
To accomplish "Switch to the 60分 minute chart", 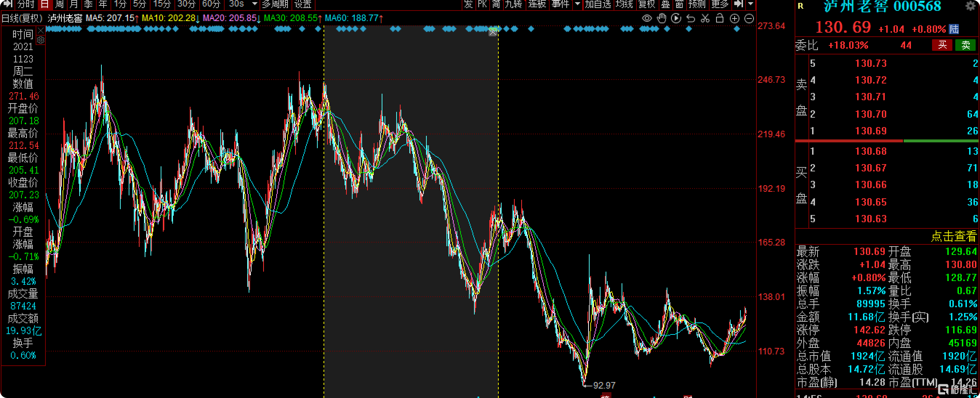I will click(211, 4).
